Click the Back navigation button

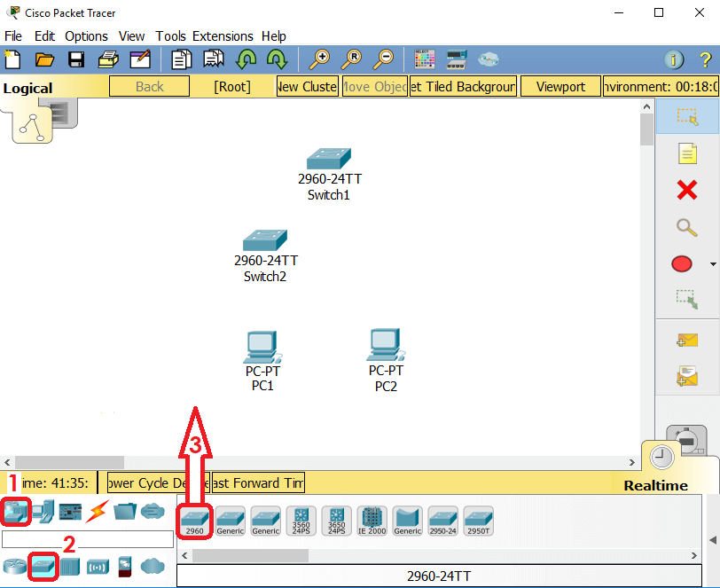[x=149, y=86]
